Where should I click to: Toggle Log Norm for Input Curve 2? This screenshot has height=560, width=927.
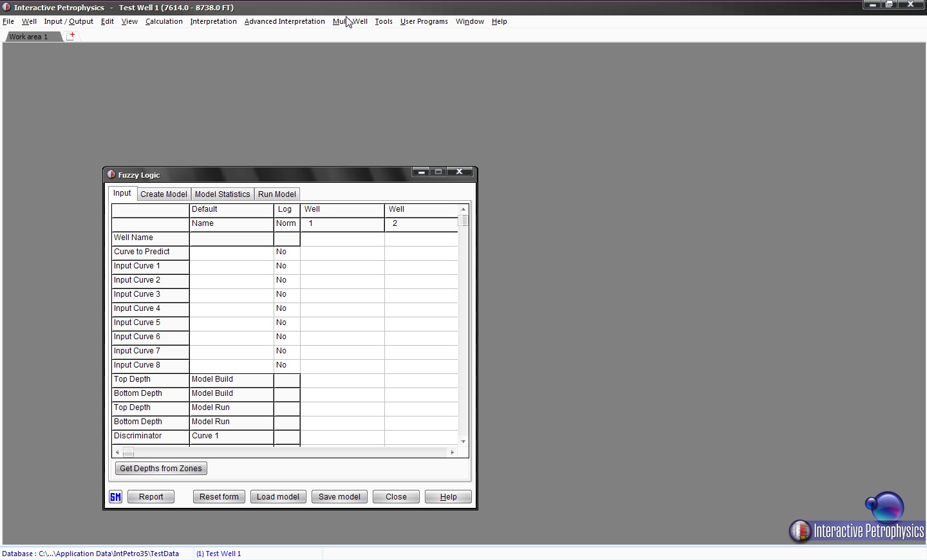click(286, 281)
